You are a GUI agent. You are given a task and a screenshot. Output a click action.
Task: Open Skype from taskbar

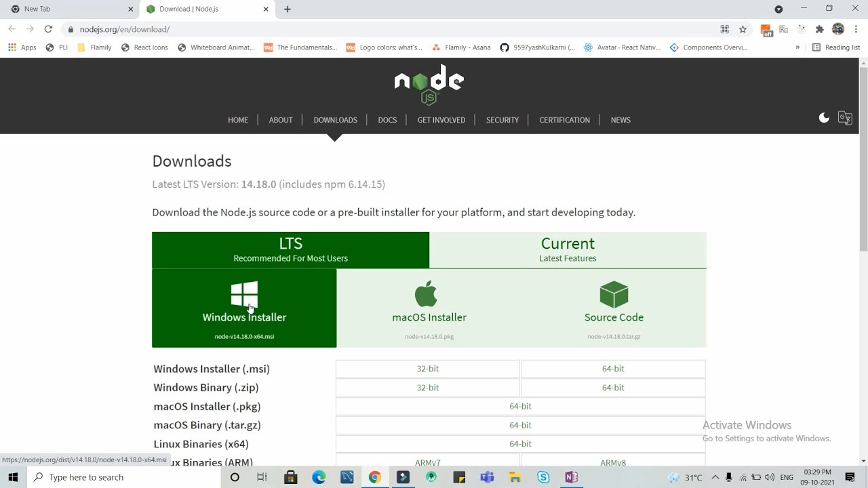tap(543, 477)
